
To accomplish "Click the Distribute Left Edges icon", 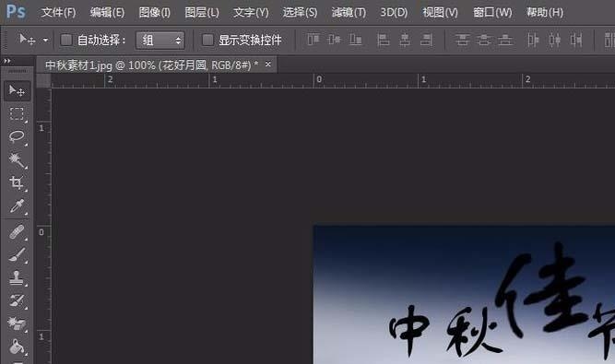I will click(x=533, y=40).
